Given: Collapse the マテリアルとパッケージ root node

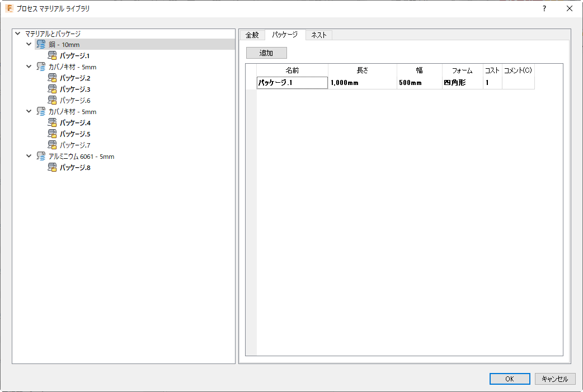Looking at the screenshot, I should click(17, 34).
